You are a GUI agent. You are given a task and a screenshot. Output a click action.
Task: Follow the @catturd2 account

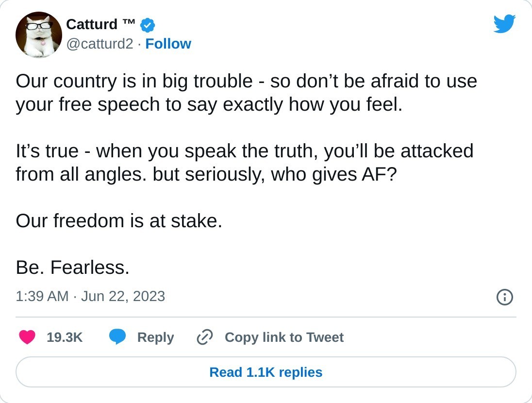[x=168, y=44]
